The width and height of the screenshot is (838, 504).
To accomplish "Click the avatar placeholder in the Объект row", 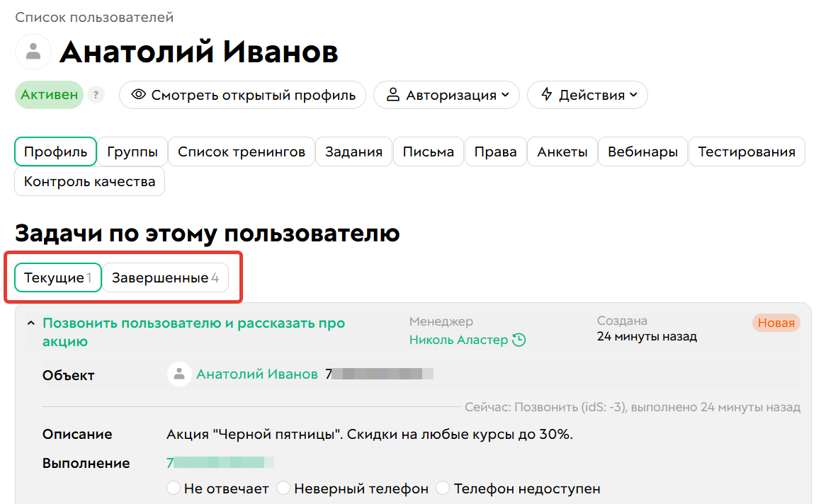I will pyautogui.click(x=179, y=374).
